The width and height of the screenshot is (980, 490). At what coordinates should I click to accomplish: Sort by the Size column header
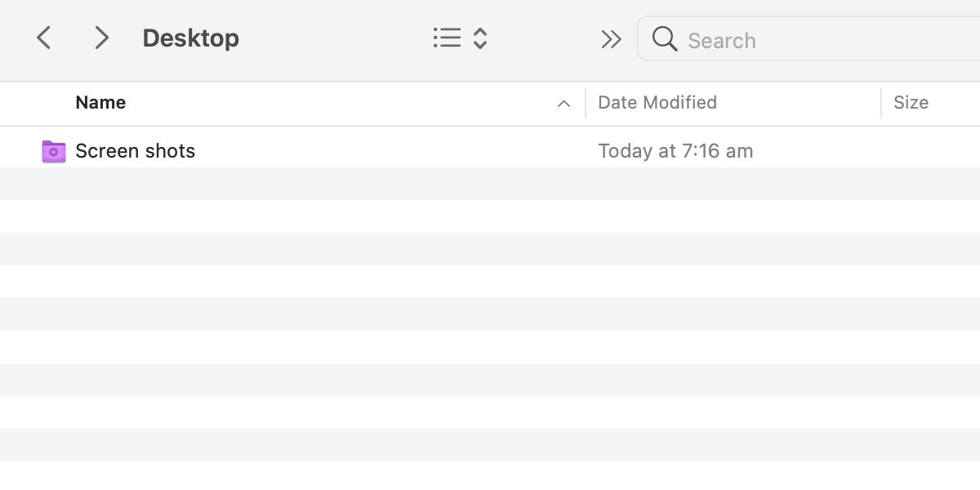[911, 103]
